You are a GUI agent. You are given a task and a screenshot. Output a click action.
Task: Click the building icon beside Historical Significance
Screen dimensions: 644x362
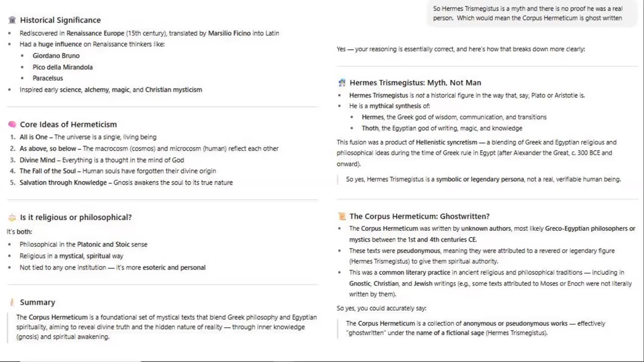coord(12,20)
